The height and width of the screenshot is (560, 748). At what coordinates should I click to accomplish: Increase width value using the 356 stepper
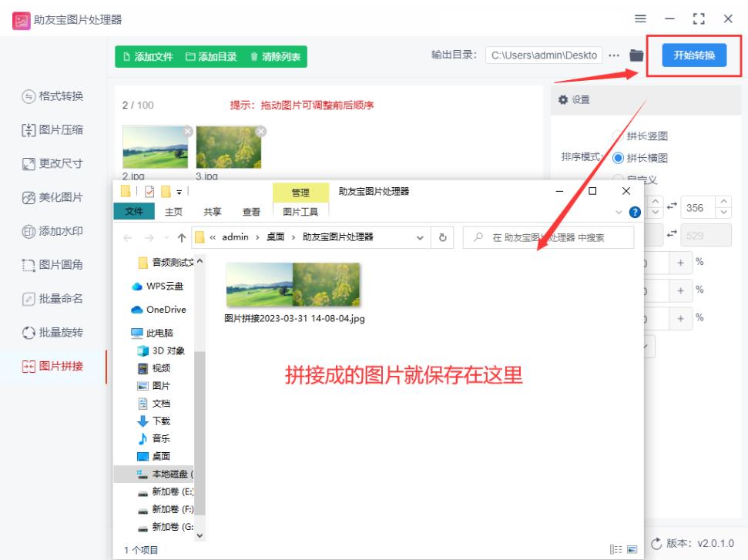click(724, 202)
